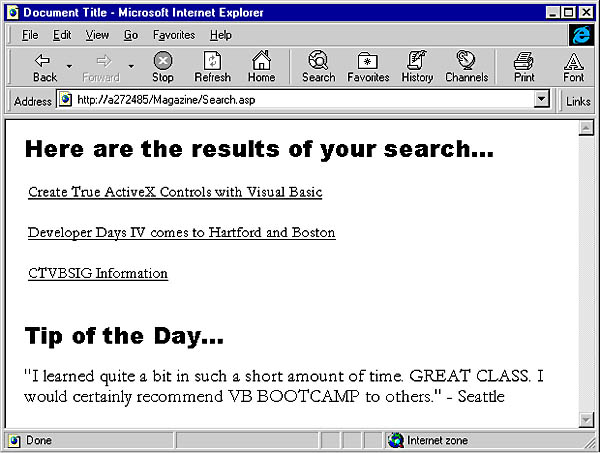This screenshot has height=453, width=600.
Task: Close the Internet Explorer window
Action: pos(586,13)
